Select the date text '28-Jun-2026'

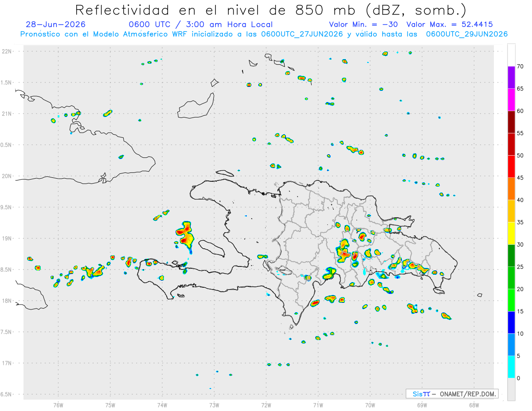[x=56, y=24]
